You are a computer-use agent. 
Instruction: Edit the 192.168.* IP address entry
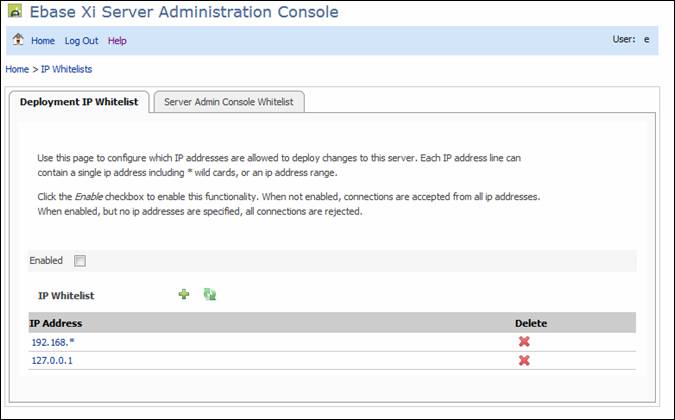point(53,342)
